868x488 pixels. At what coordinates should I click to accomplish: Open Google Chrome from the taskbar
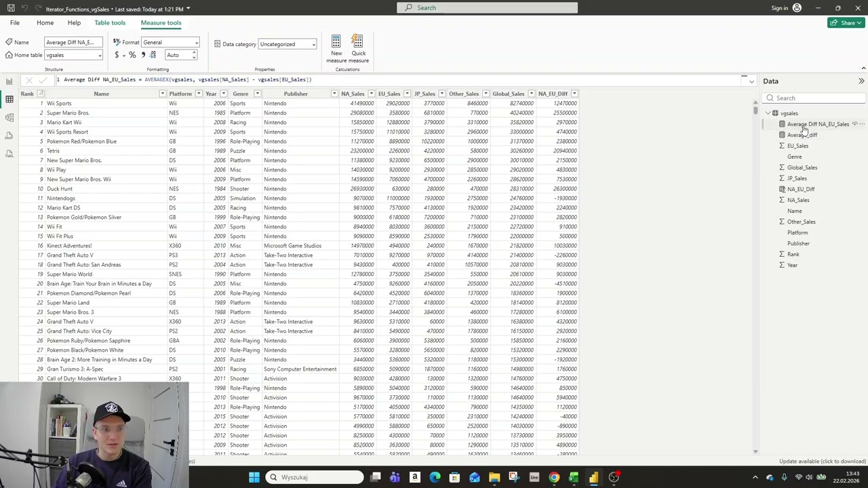(x=554, y=477)
